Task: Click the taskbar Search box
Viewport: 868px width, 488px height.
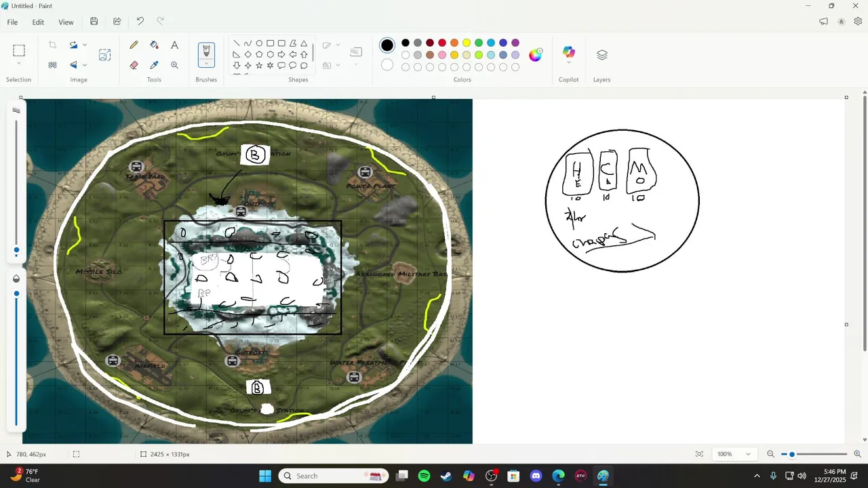Action: coord(332,476)
